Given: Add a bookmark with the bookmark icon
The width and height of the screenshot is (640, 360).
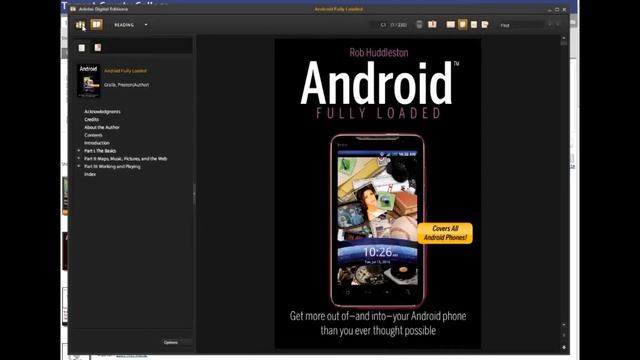Looking at the screenshot, I should click(432, 24).
